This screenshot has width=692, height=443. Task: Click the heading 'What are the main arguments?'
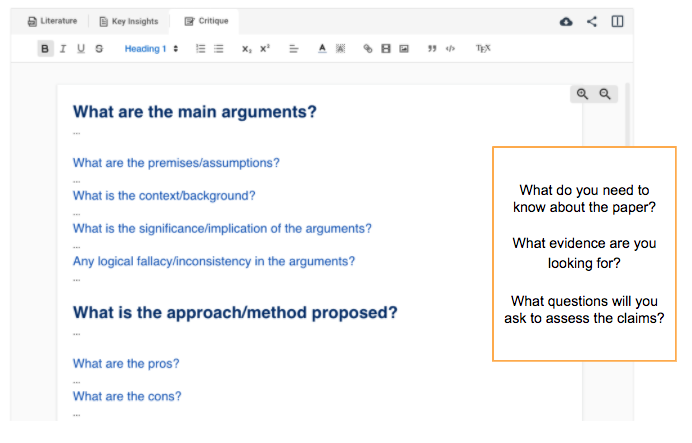tap(195, 112)
